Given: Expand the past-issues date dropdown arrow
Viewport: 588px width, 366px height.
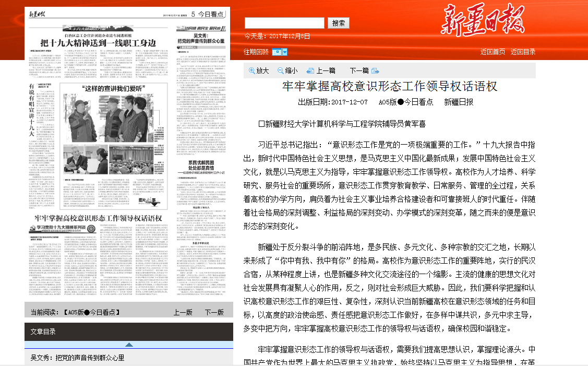Looking at the screenshot, I should pyautogui.click(x=285, y=52).
